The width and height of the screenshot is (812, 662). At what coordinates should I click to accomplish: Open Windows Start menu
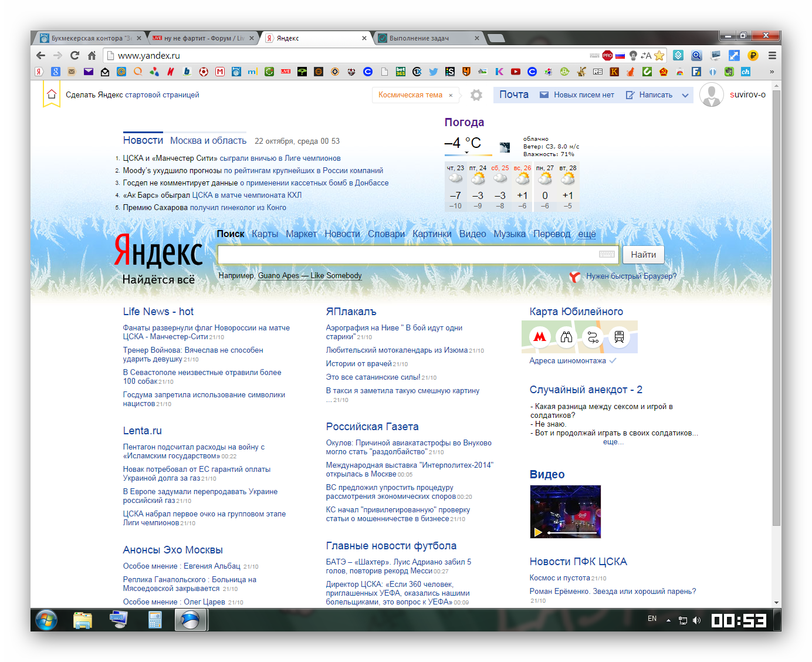(46, 620)
